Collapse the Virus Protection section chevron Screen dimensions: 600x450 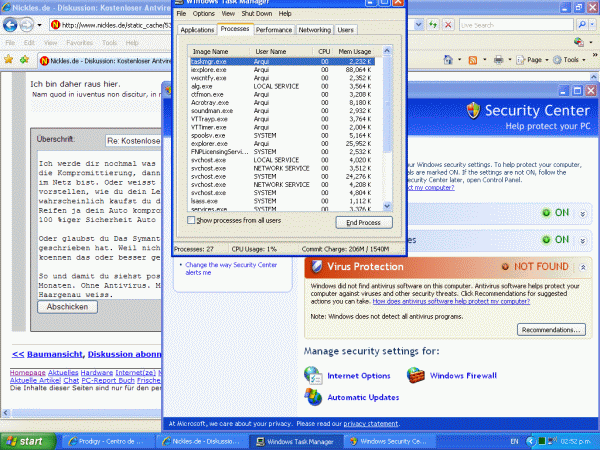pyautogui.click(x=583, y=267)
